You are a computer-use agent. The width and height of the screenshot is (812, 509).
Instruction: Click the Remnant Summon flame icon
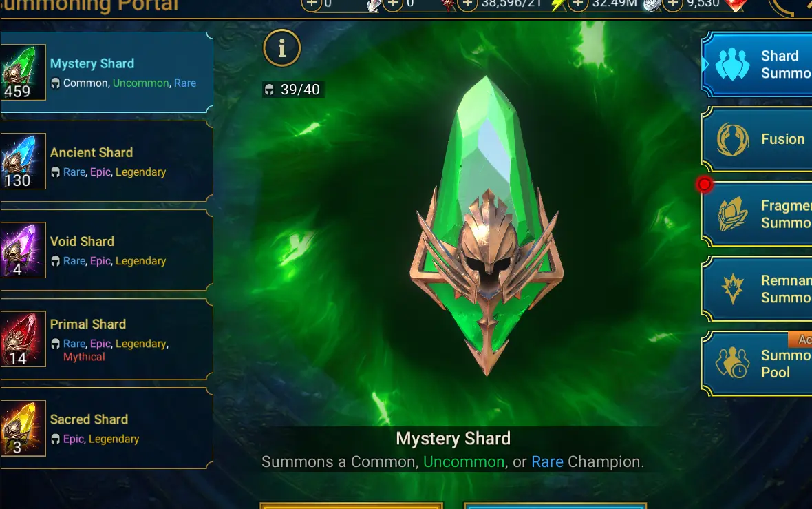coord(733,288)
